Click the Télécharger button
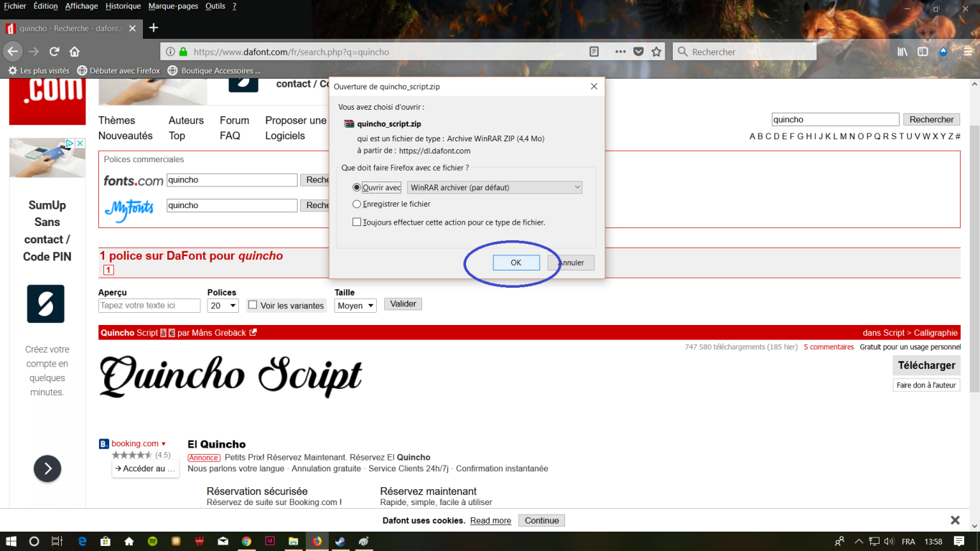980x551 pixels. 926,365
